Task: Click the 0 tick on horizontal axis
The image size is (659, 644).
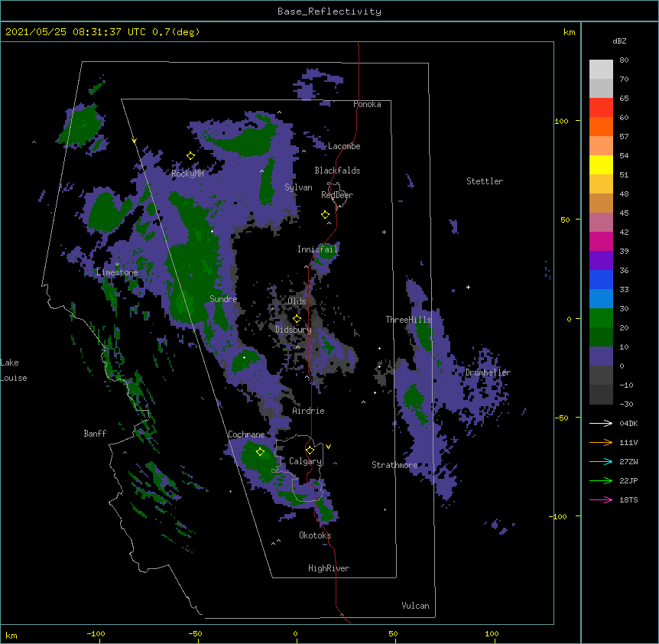Action: tap(295, 633)
